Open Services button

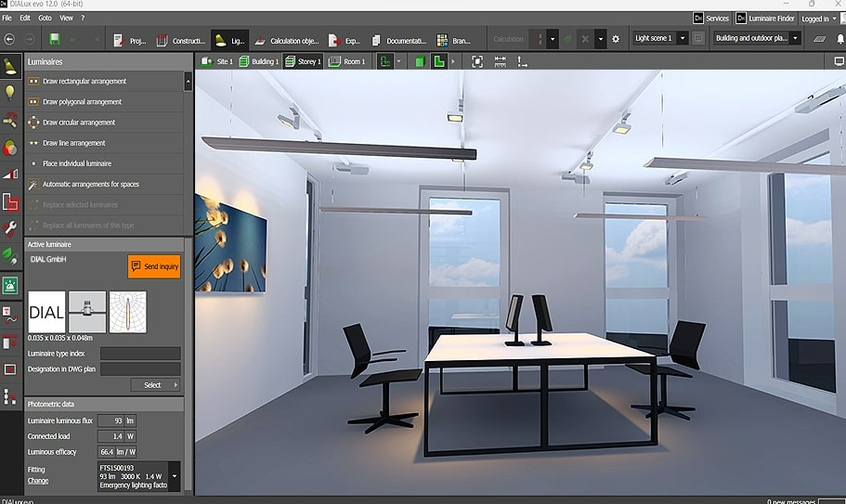click(x=711, y=19)
